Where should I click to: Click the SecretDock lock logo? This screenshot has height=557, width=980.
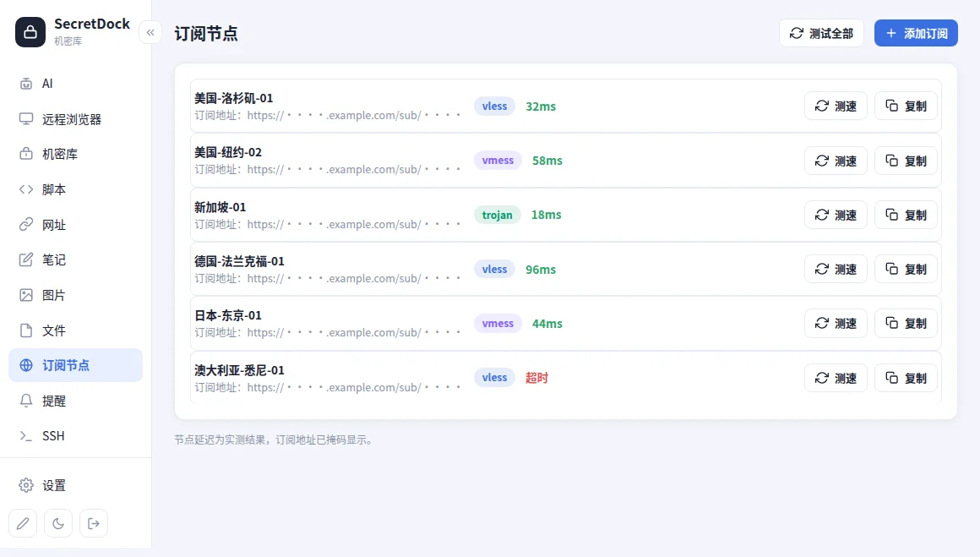30,32
